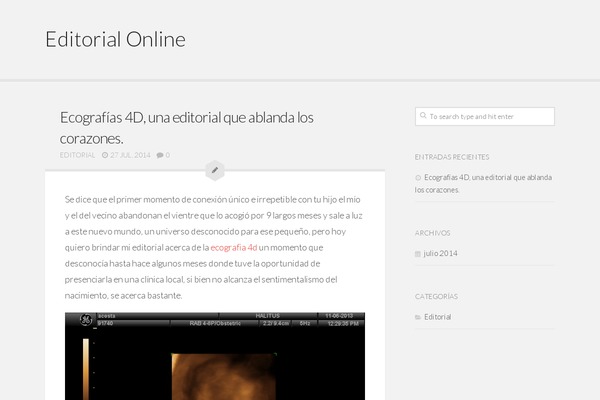Click the post date 27 JUL, 2014

[130, 155]
